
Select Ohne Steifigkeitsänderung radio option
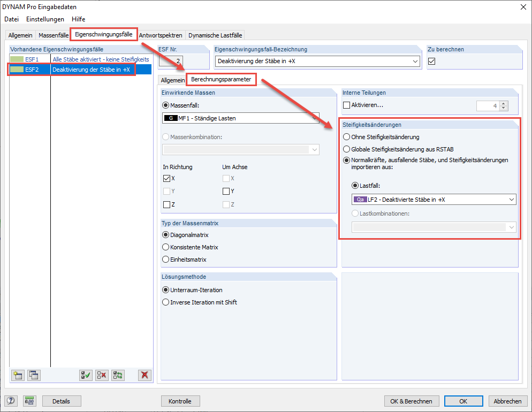[346, 137]
